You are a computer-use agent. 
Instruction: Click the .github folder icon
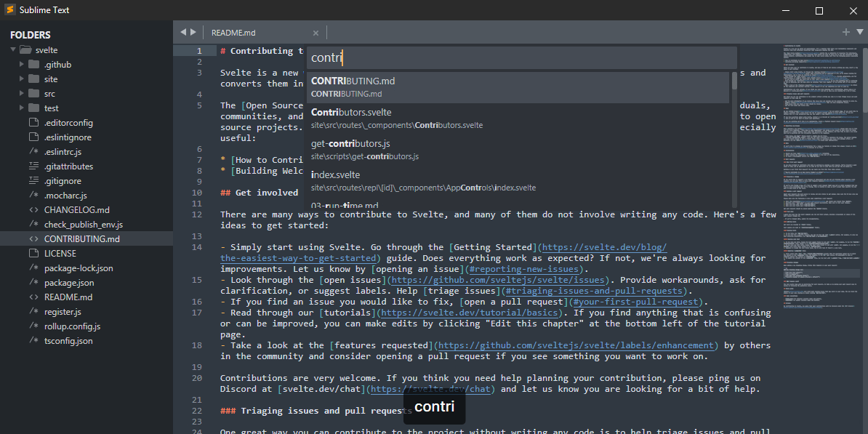(x=33, y=64)
